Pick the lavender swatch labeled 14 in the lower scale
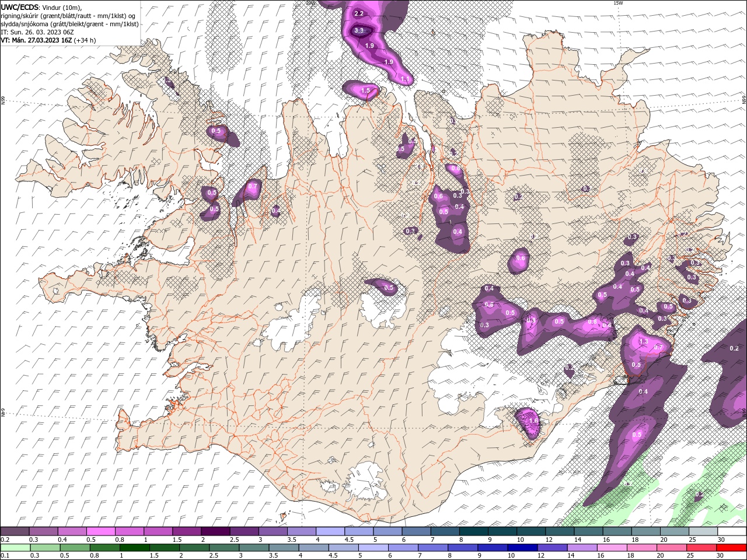The height and width of the screenshot is (560, 747). point(582,548)
